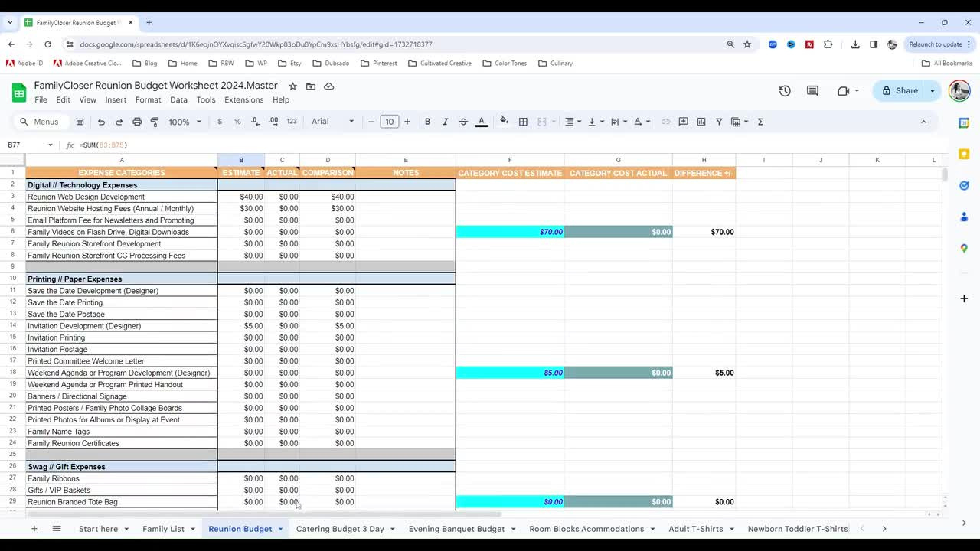Toggle bold formatting
Screen dimensions: 980x551
(427, 121)
